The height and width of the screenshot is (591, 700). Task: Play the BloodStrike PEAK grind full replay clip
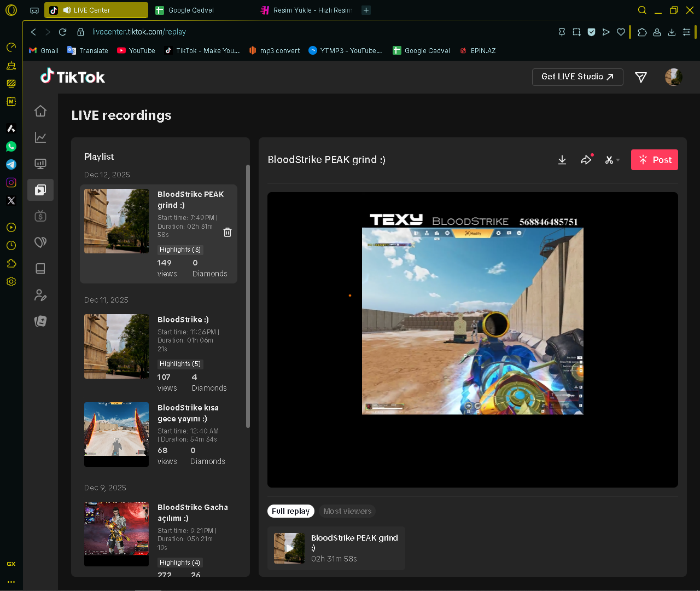coord(289,548)
